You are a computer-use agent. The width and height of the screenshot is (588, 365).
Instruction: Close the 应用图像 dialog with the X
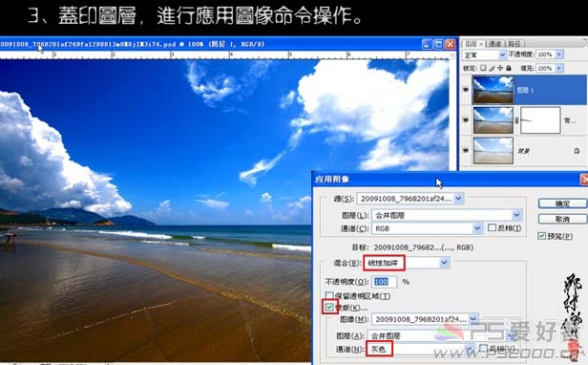(x=584, y=180)
